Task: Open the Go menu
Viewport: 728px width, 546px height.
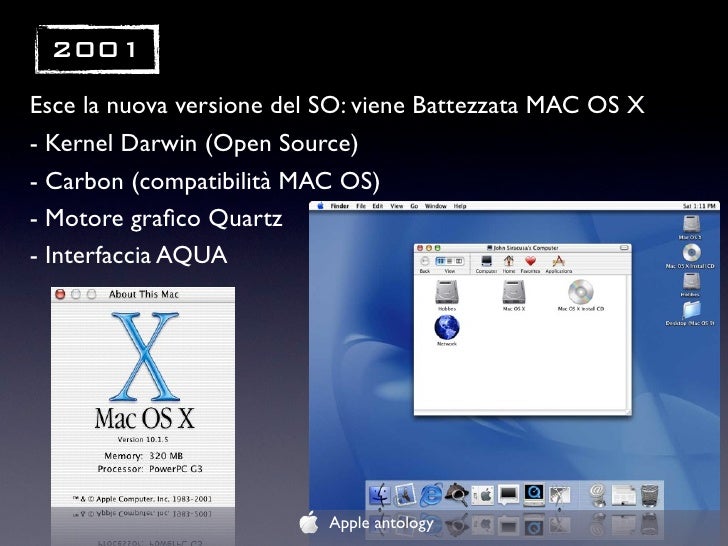Action: point(414,206)
